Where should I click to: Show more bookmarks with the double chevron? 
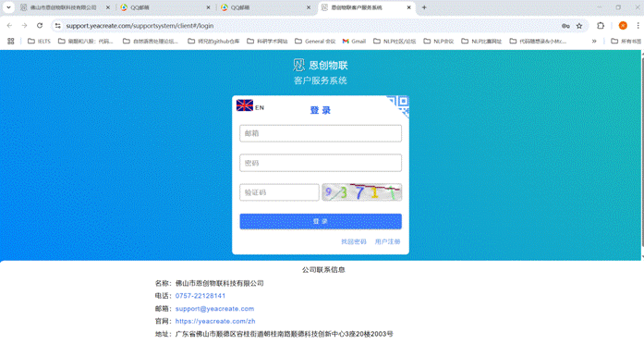[x=594, y=41]
